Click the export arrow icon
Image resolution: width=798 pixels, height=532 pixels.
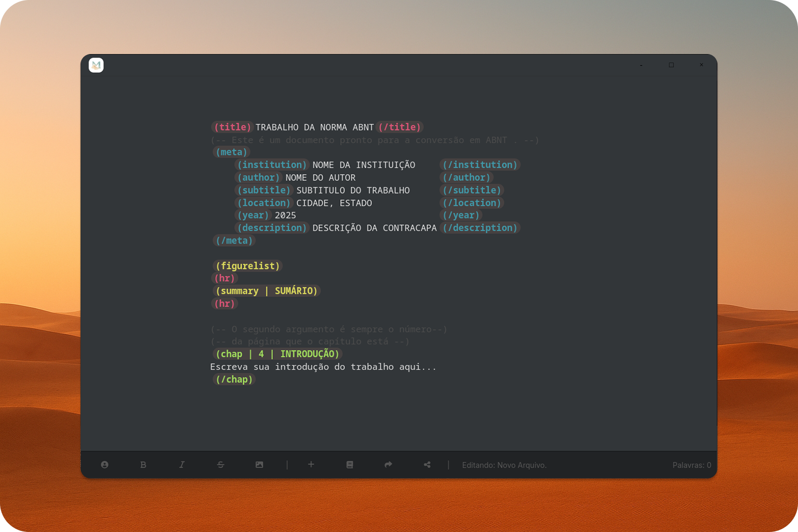(388, 465)
